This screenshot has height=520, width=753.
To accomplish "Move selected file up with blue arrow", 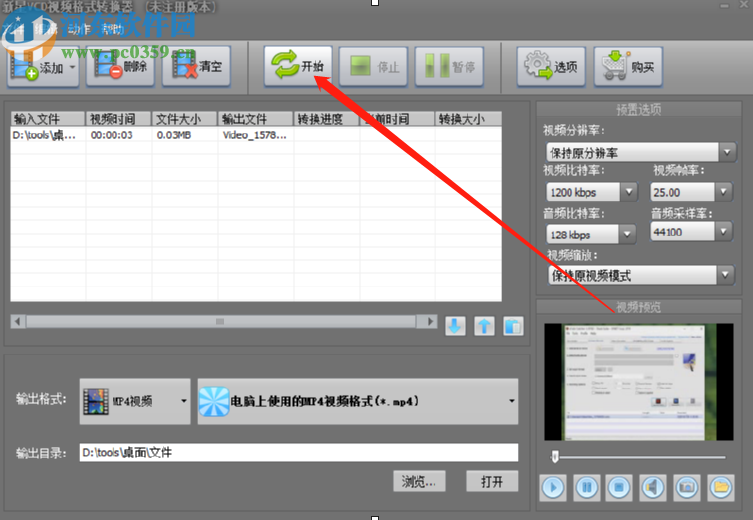I will coord(484,326).
